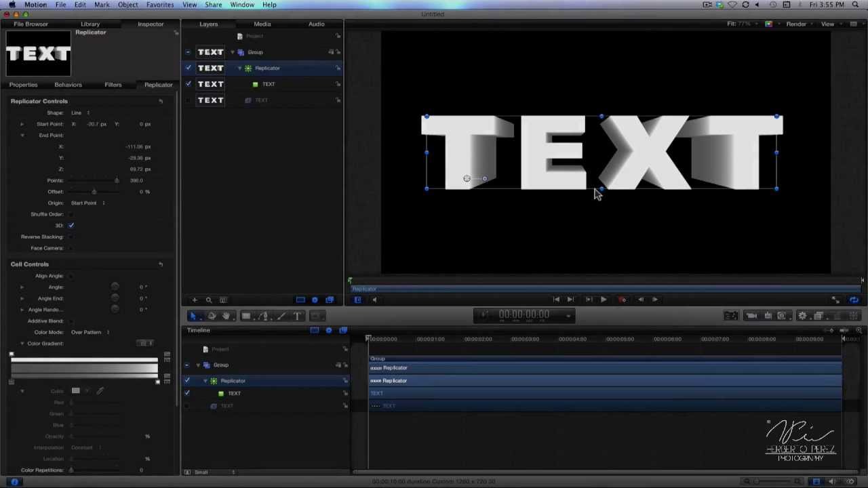868x488 pixels.
Task: Enable the Shuffle Order checkbox
Action: (71, 214)
